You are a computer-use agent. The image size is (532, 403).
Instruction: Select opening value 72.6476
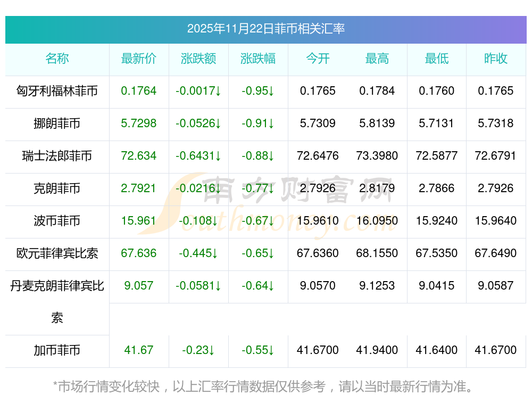pos(318,155)
